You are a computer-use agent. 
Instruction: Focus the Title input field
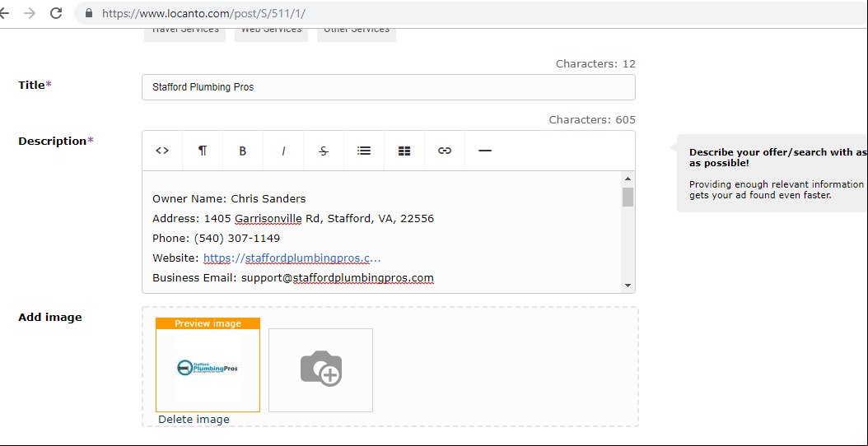point(389,87)
